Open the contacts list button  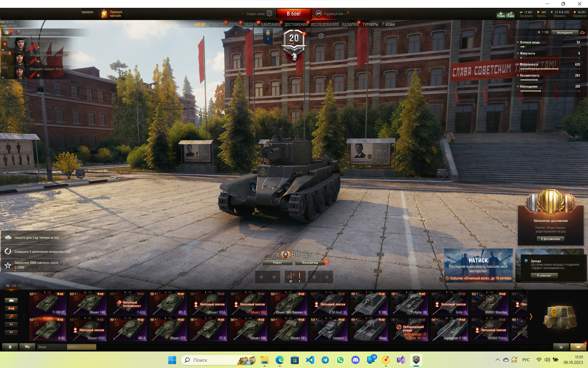[10, 347]
